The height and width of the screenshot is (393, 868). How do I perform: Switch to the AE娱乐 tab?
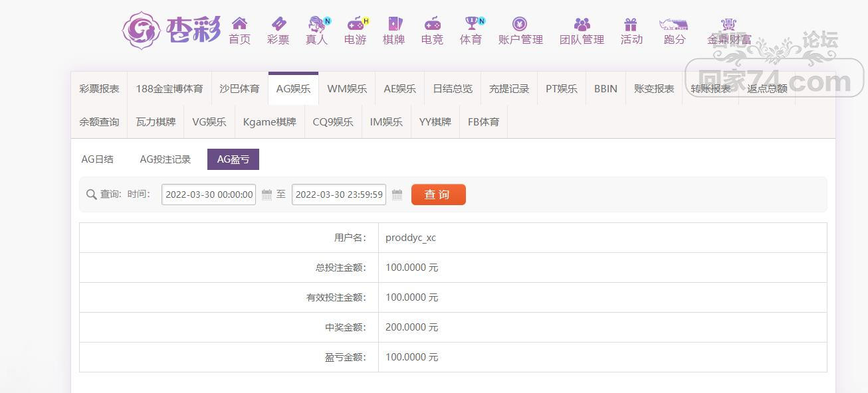click(x=399, y=88)
